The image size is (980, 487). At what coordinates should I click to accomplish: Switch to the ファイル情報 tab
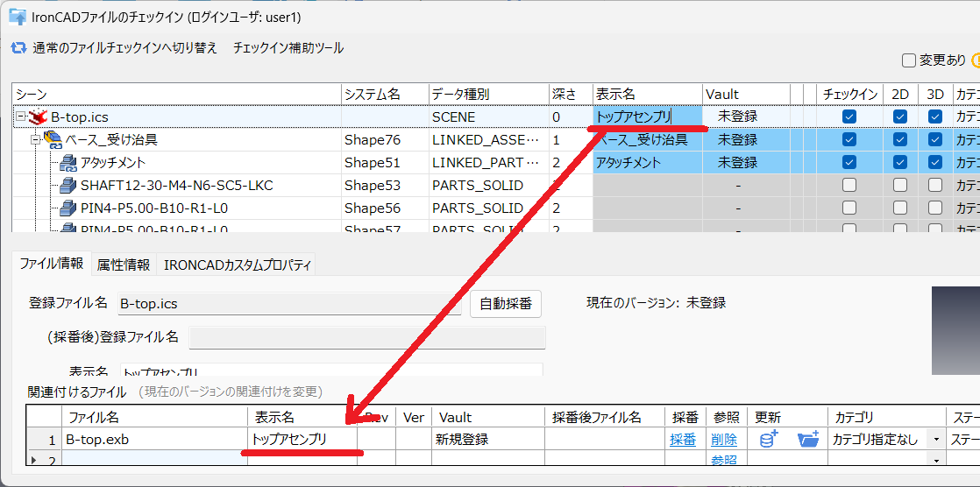[51, 264]
